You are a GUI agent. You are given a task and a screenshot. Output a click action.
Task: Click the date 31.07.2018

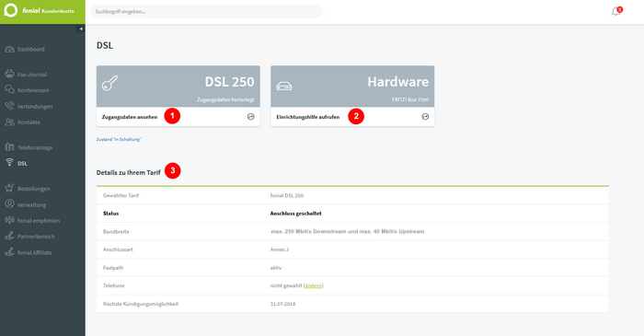pos(282,304)
